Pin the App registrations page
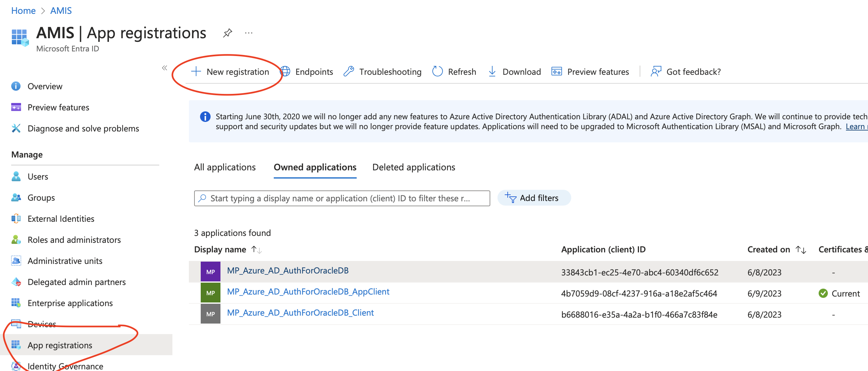 click(228, 33)
